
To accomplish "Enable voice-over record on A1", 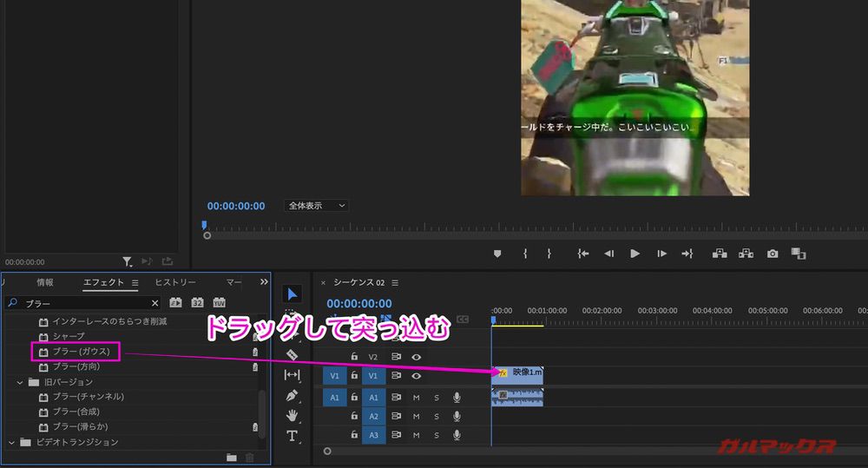I will click(x=457, y=397).
